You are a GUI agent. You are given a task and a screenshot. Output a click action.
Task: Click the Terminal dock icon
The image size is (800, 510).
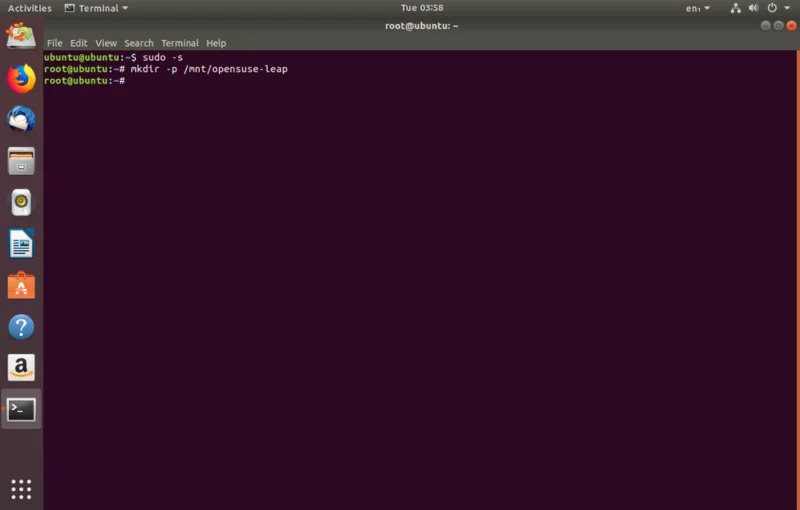tap(21, 410)
